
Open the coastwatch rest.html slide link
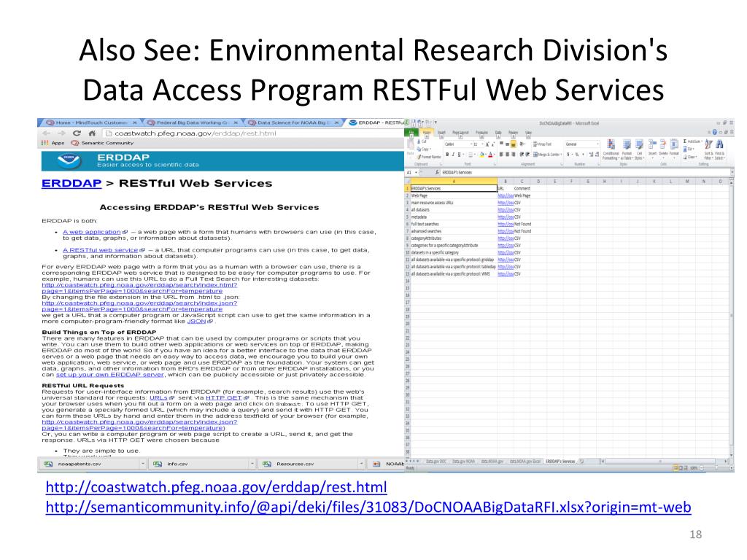click(x=216, y=487)
